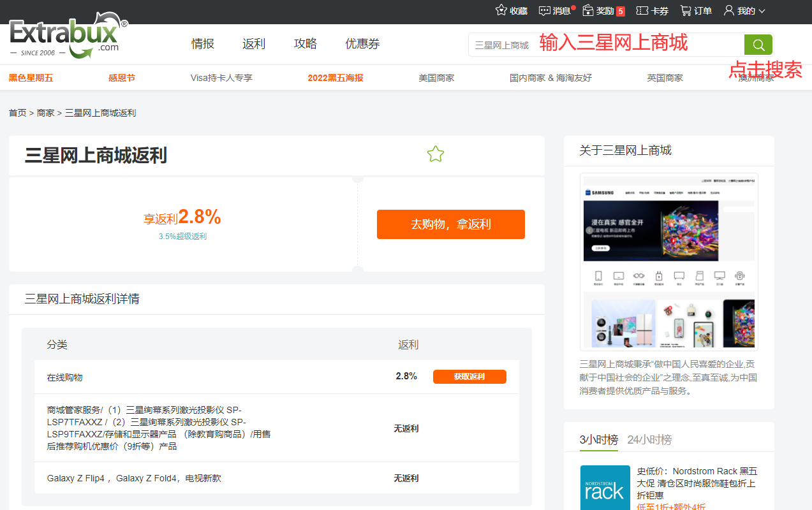Switch to the 3小时榜 tab
Screen dimensions: 812x510
pos(599,440)
